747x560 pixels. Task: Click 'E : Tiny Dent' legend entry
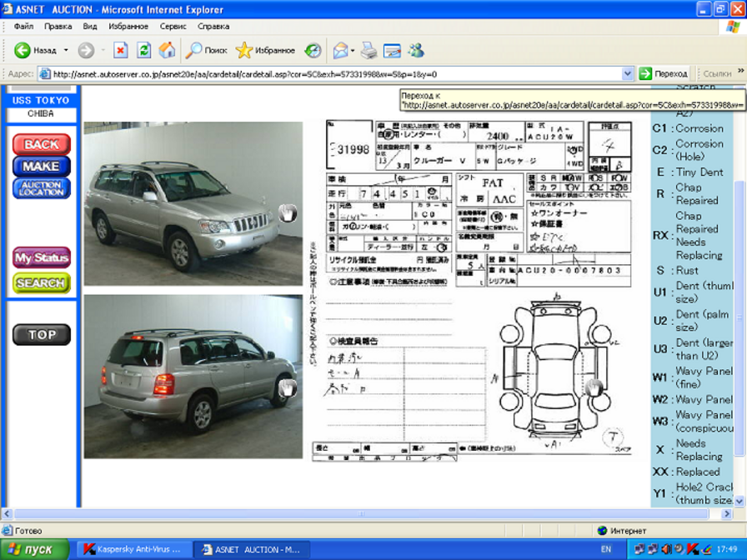[690, 172]
